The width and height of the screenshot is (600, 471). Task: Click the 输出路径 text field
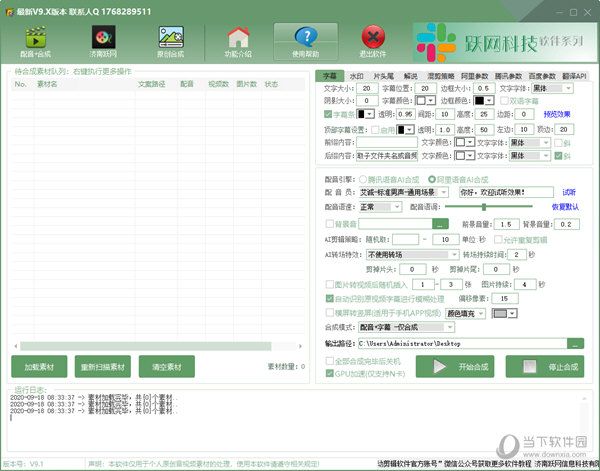(463, 344)
